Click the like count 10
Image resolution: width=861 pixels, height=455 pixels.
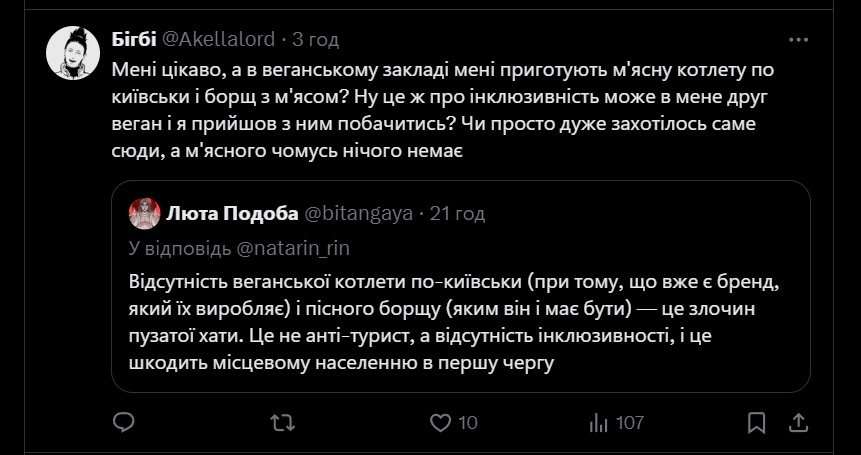tap(468, 422)
